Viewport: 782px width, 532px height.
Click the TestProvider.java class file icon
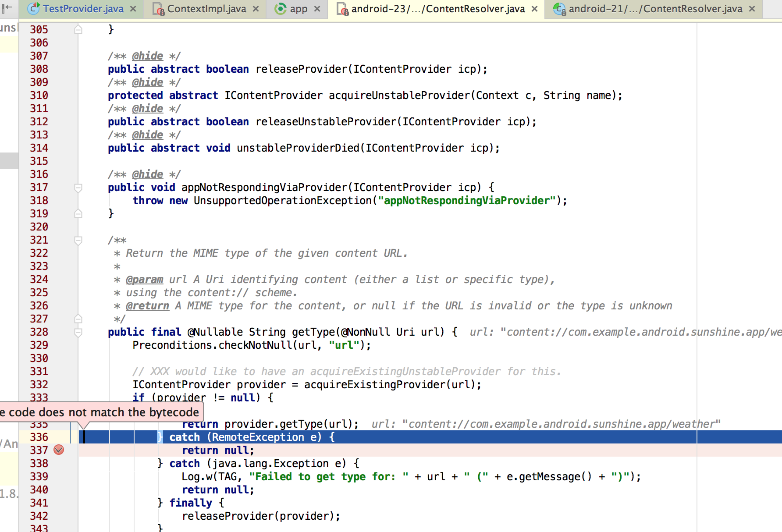pyautogui.click(x=33, y=8)
